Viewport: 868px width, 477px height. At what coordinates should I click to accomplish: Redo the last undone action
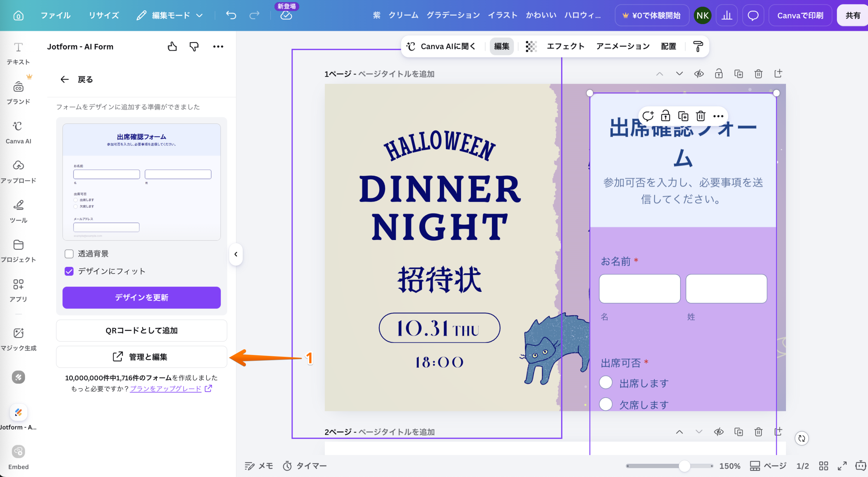coord(254,15)
